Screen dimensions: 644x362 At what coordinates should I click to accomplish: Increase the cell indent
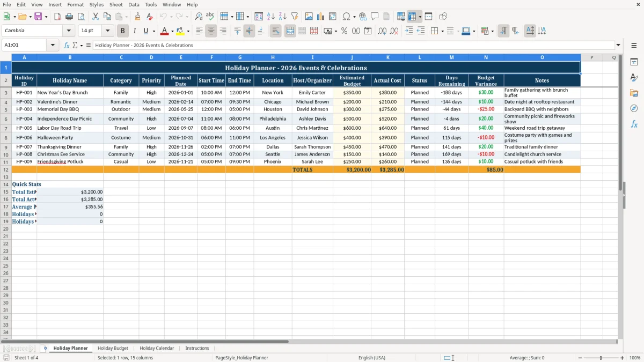click(x=409, y=31)
